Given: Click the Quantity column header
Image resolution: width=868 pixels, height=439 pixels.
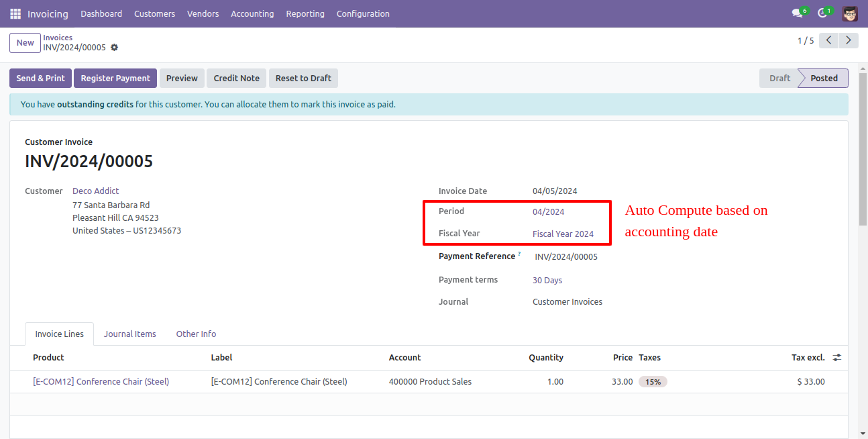Looking at the screenshot, I should (546, 358).
